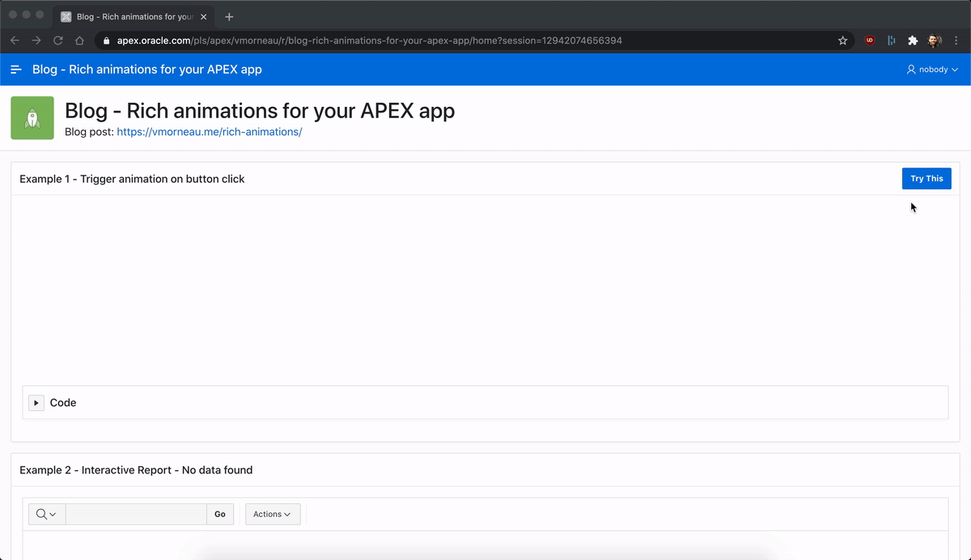Click the Go search button
This screenshot has height=560, width=971.
[x=220, y=514]
